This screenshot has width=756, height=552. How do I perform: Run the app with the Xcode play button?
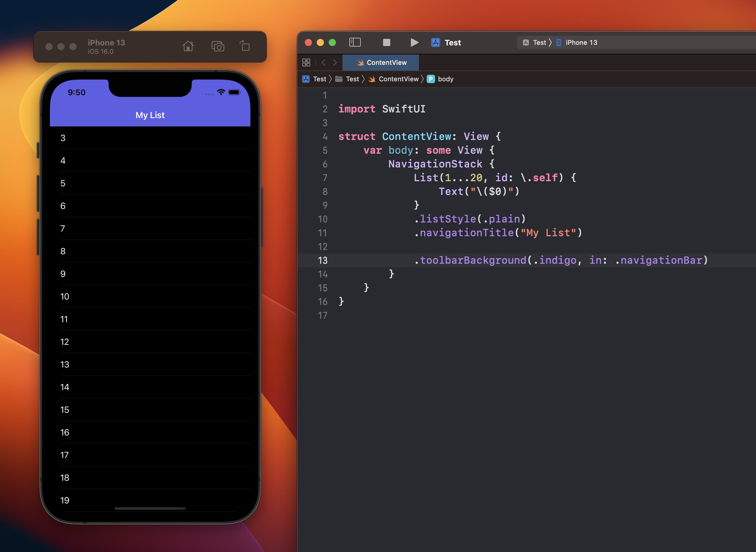click(414, 42)
